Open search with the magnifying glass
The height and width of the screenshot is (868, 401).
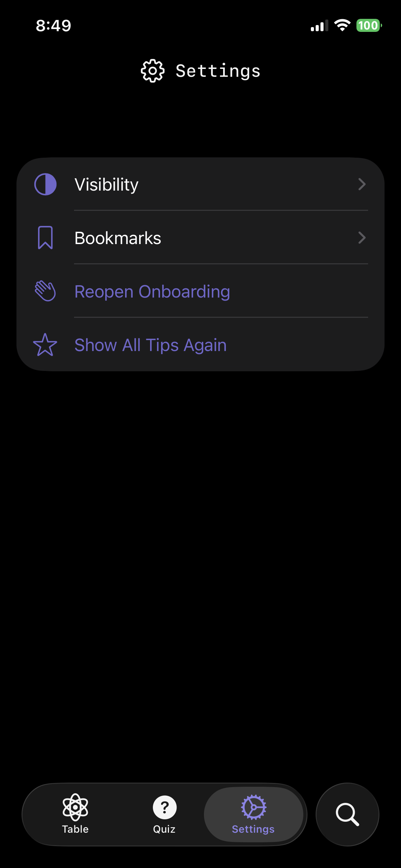(x=347, y=814)
